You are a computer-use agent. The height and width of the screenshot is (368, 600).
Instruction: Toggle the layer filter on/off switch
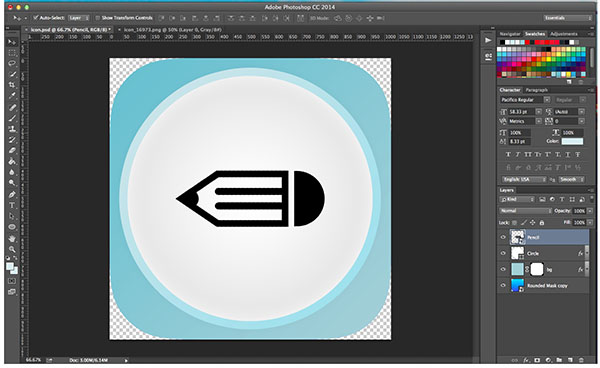(591, 199)
